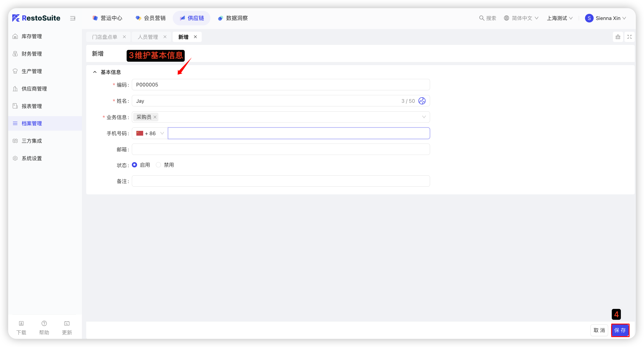Select the 启用 status radio button

[135, 165]
